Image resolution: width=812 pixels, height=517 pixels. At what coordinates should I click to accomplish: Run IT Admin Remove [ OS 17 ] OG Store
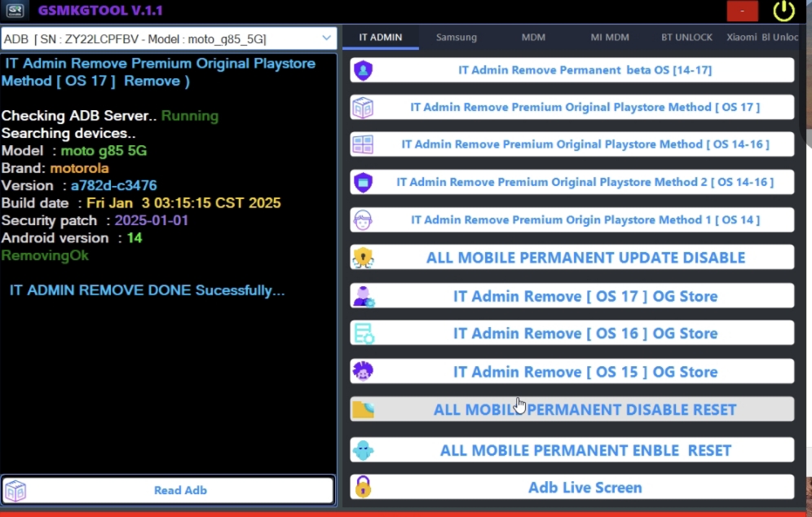(571, 296)
